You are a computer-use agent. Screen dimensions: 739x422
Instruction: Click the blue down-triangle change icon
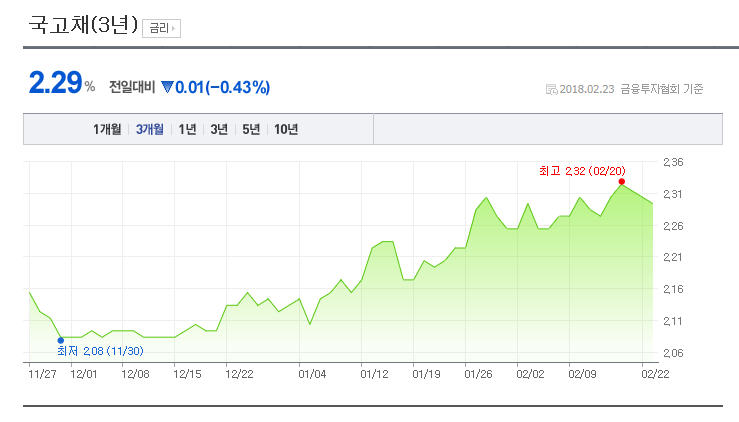coord(167,87)
